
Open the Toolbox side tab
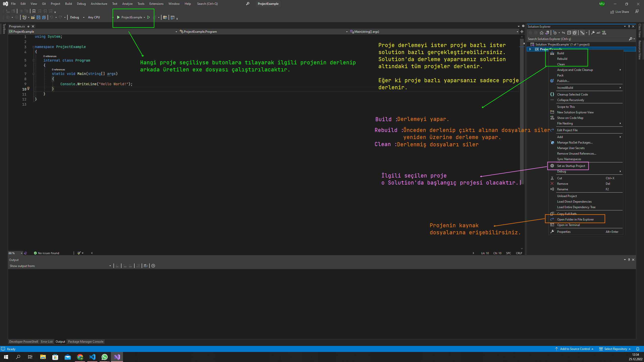(x=4, y=29)
